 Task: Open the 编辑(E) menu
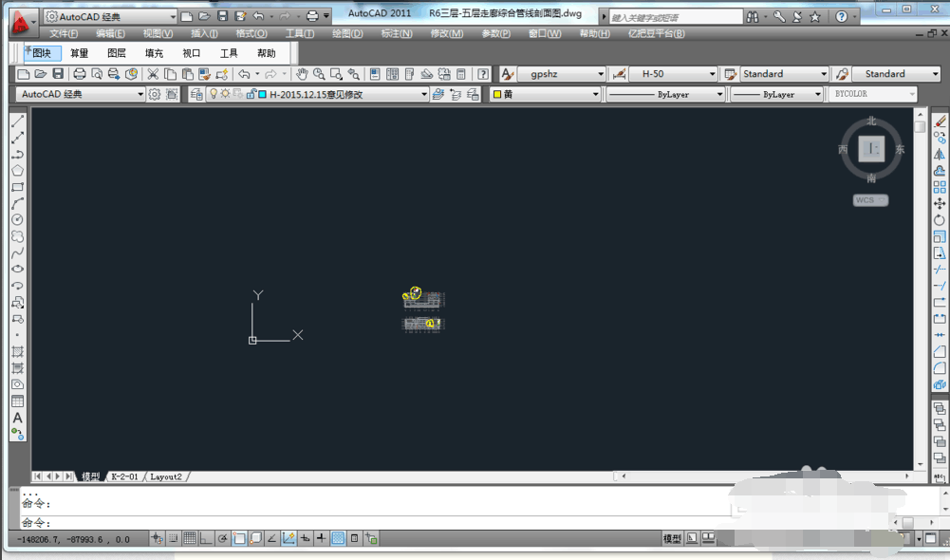tap(110, 33)
